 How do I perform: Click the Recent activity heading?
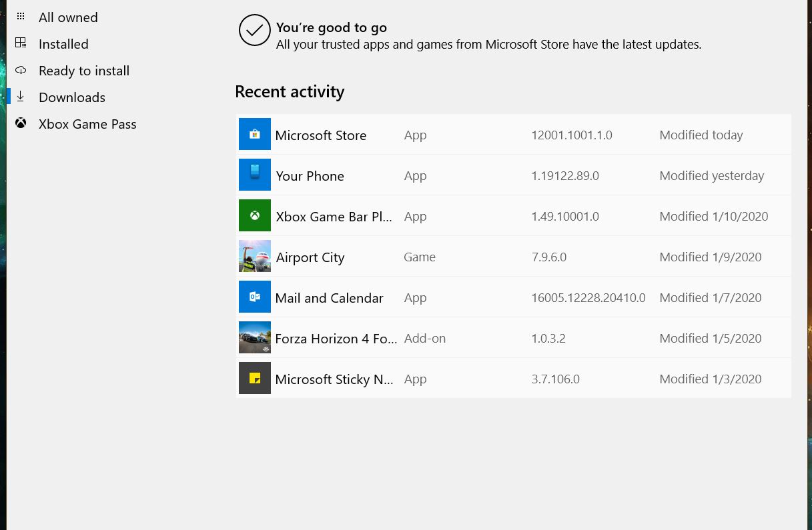290,92
